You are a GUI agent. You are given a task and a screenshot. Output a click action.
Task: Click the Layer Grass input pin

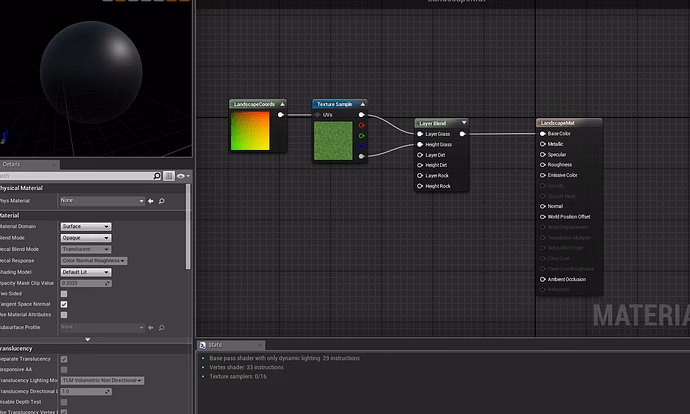pyautogui.click(x=420, y=134)
